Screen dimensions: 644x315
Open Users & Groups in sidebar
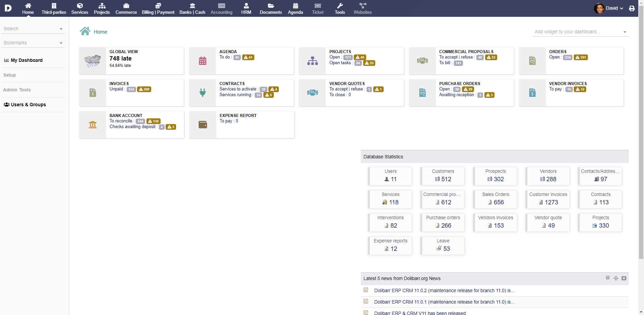(28, 105)
